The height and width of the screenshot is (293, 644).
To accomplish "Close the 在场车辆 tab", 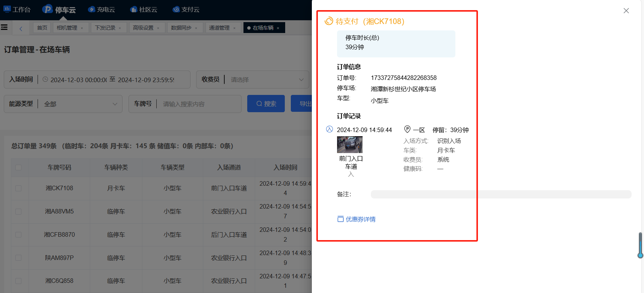I will pos(278,28).
